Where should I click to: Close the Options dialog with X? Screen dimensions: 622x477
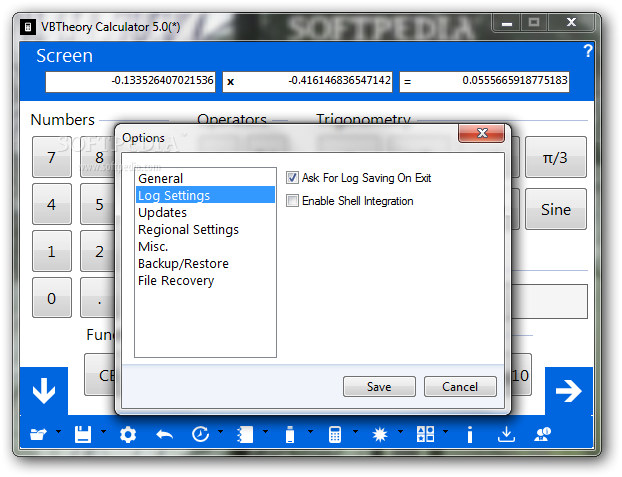[482, 133]
